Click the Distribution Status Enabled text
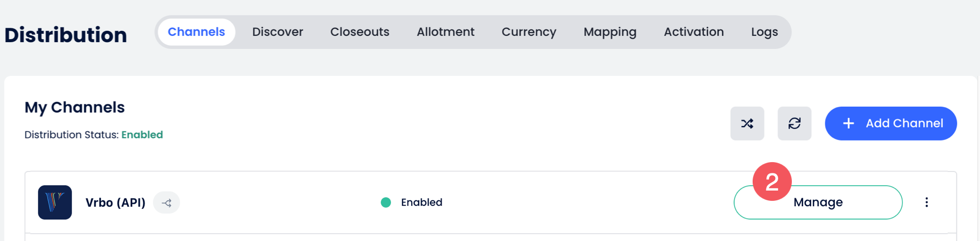The height and width of the screenshot is (241, 980). [142, 135]
